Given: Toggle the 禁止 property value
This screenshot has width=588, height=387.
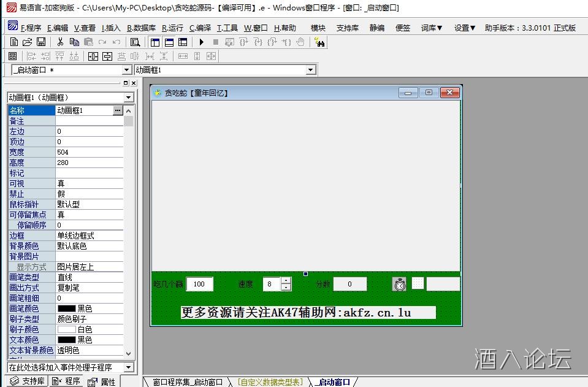Looking at the screenshot, I should pos(89,194).
